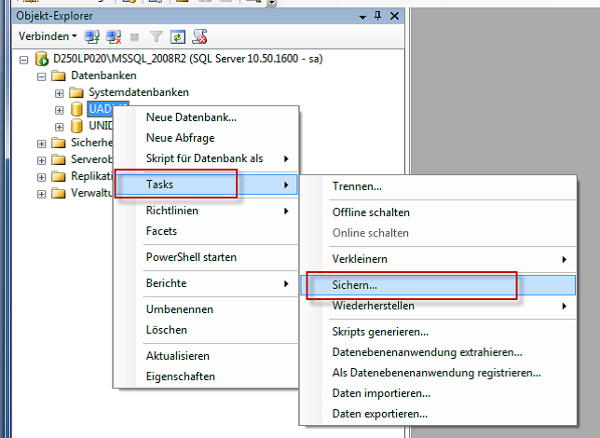Select Daten exportieren... option
Image resolution: width=600 pixels, height=438 pixels.
click(380, 414)
